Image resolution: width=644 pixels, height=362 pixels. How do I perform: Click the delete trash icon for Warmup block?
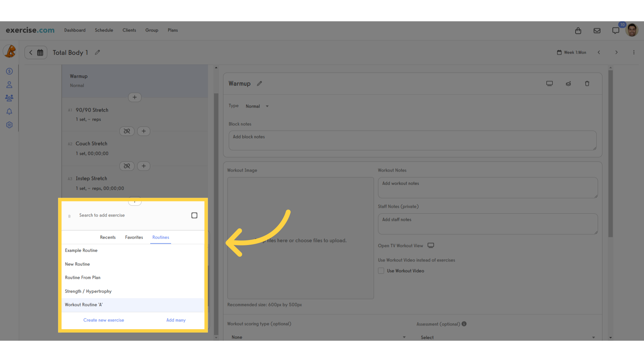click(587, 83)
